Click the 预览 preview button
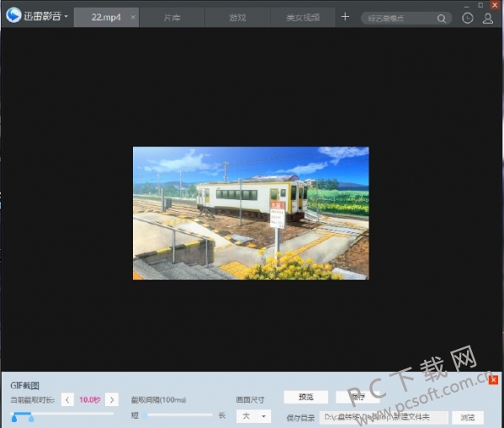This screenshot has width=504, height=428. (306, 397)
